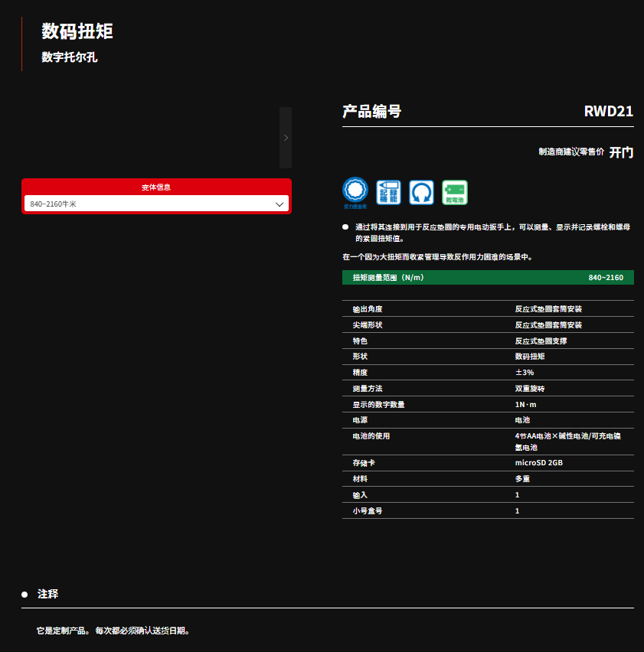Click the 开门 price value
Image resolution: width=644 pixels, height=652 pixels.
[621, 152]
